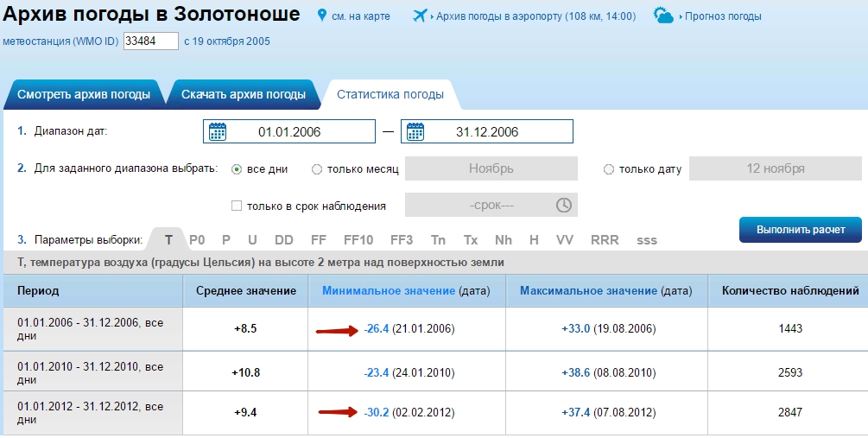Click the minimum value -23.4 link
868x438 pixels.
click(377, 372)
